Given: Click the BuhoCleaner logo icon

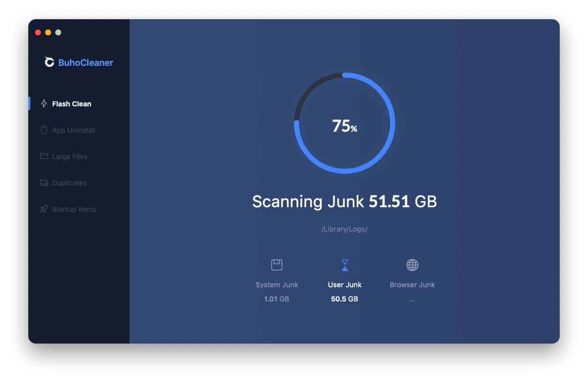Looking at the screenshot, I should (49, 62).
